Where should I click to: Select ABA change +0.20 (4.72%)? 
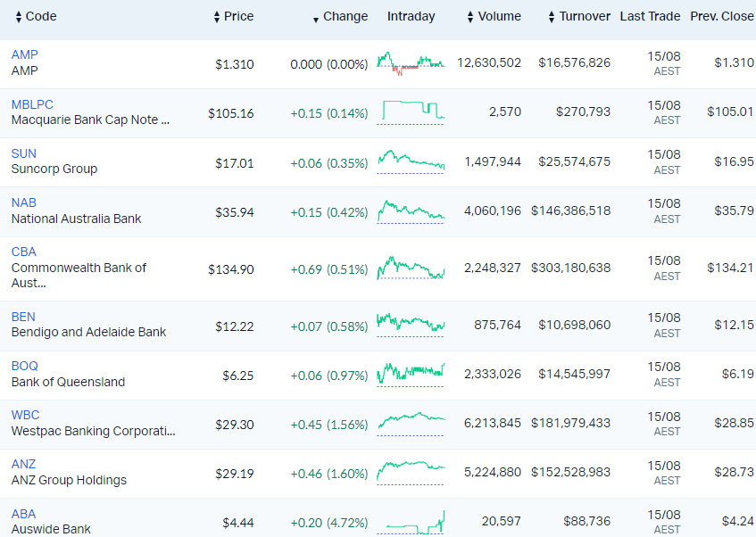tap(328, 523)
